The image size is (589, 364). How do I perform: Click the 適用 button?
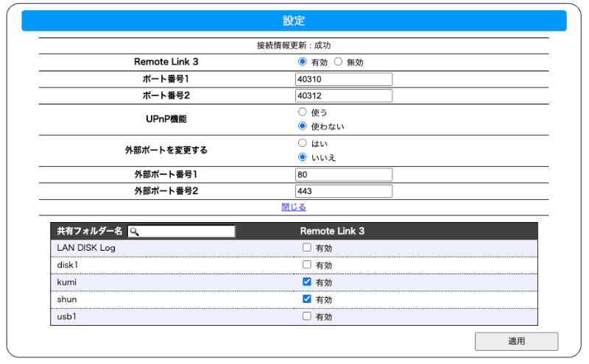click(517, 341)
